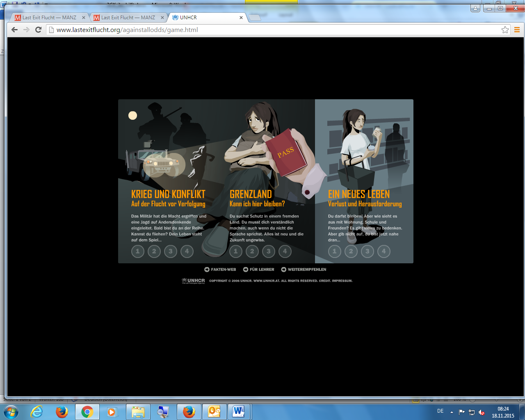Open Outlook from the taskbar
The height and width of the screenshot is (420, 525).
(214, 411)
